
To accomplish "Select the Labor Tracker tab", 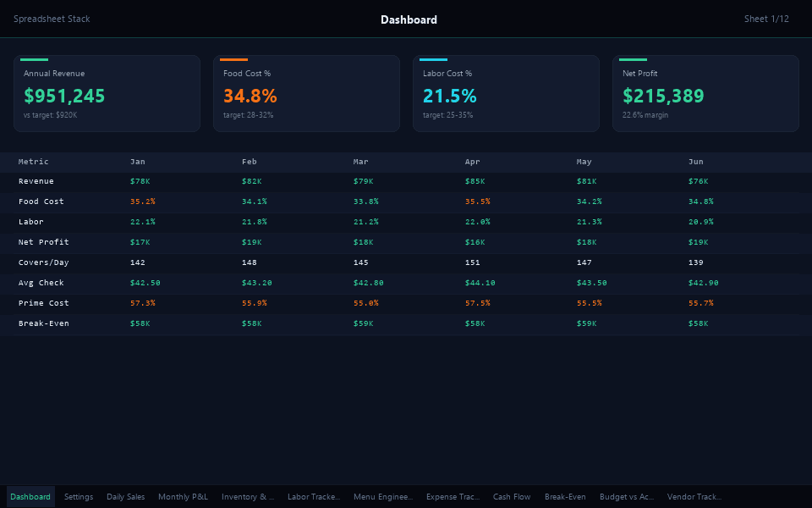I will 313,497.
